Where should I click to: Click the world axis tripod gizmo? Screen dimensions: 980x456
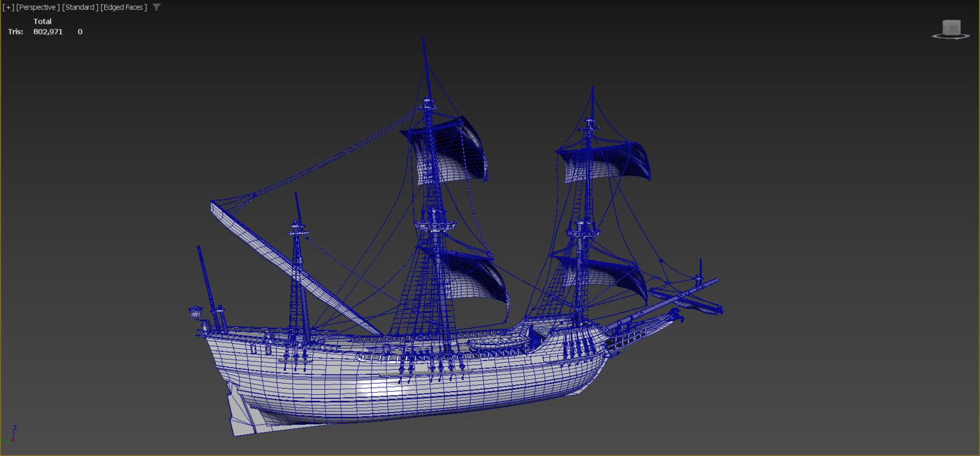pyautogui.click(x=9, y=434)
